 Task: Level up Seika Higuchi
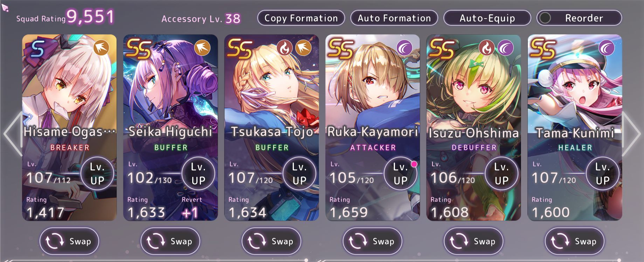click(199, 173)
